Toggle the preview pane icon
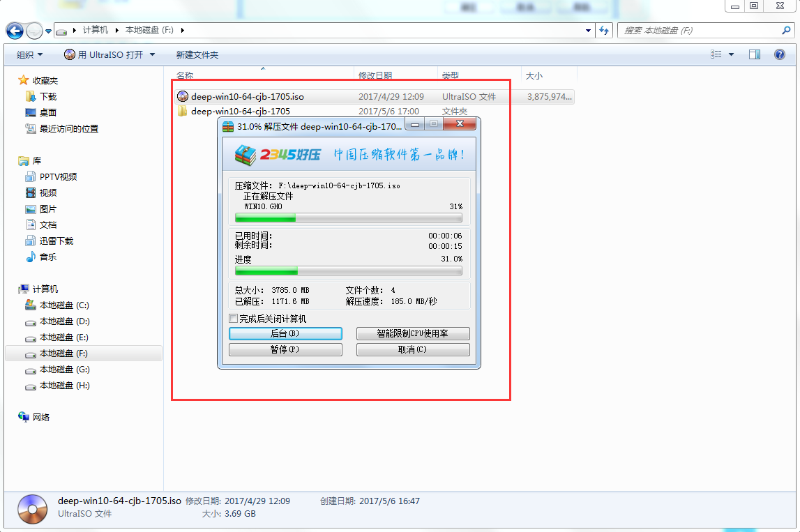This screenshot has width=800, height=532. point(755,54)
